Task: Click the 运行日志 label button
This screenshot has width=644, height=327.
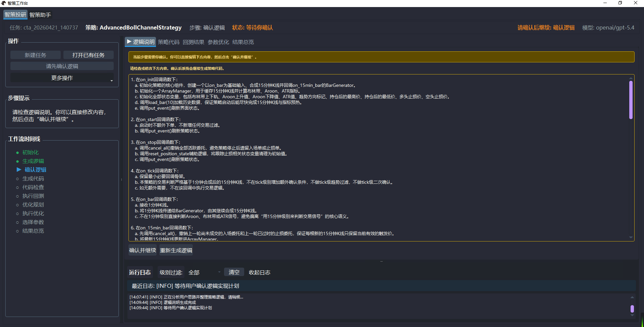Action: pos(140,272)
